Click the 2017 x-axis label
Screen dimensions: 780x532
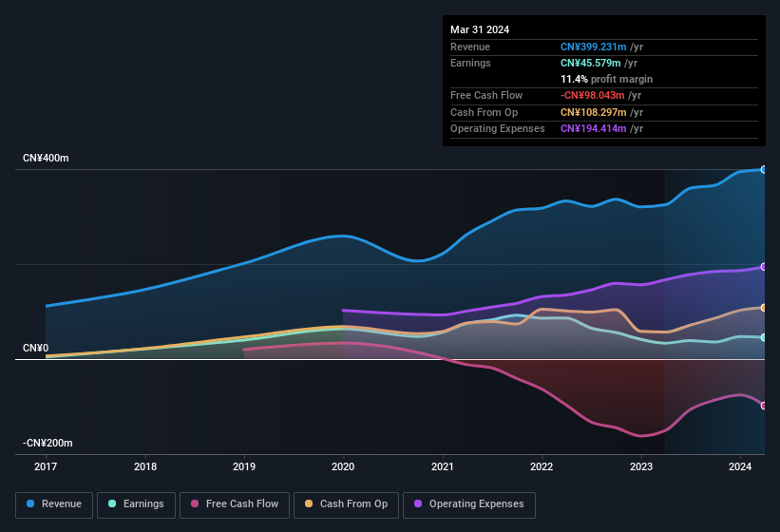(46, 466)
